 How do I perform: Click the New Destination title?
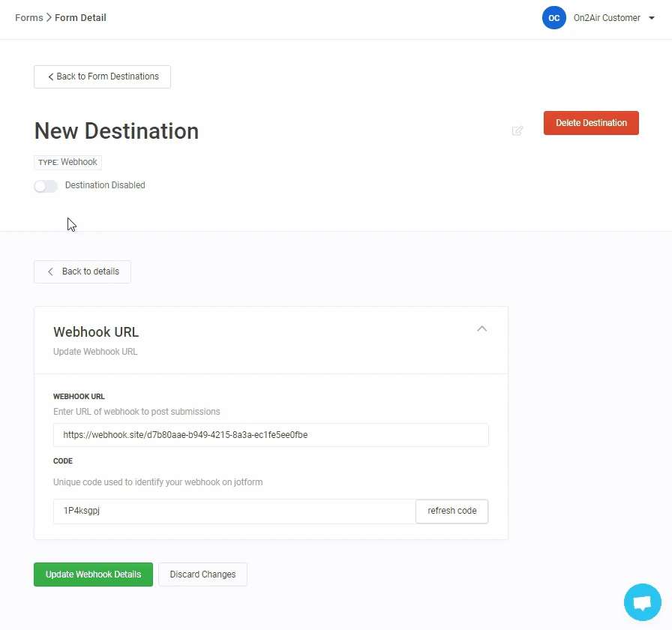pyautogui.click(x=116, y=131)
